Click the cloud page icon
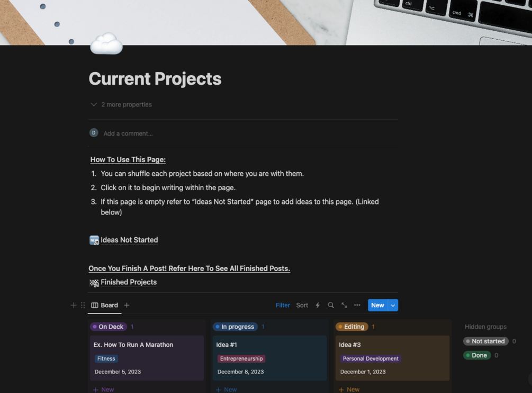Screen dimensions: 532x393 pos(106,44)
